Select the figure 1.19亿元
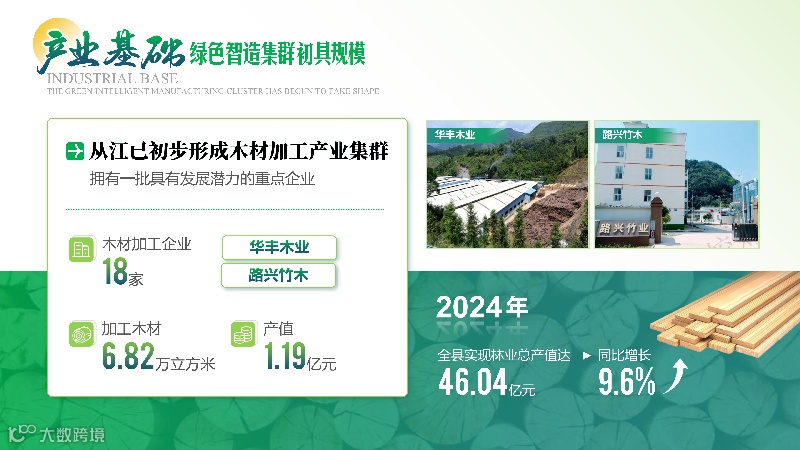This screenshot has height=450, width=800. (300, 356)
